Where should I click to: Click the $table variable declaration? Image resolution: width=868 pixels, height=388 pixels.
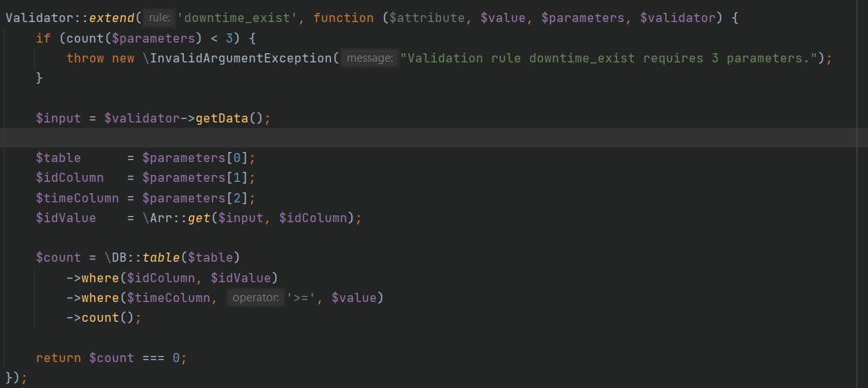point(58,158)
